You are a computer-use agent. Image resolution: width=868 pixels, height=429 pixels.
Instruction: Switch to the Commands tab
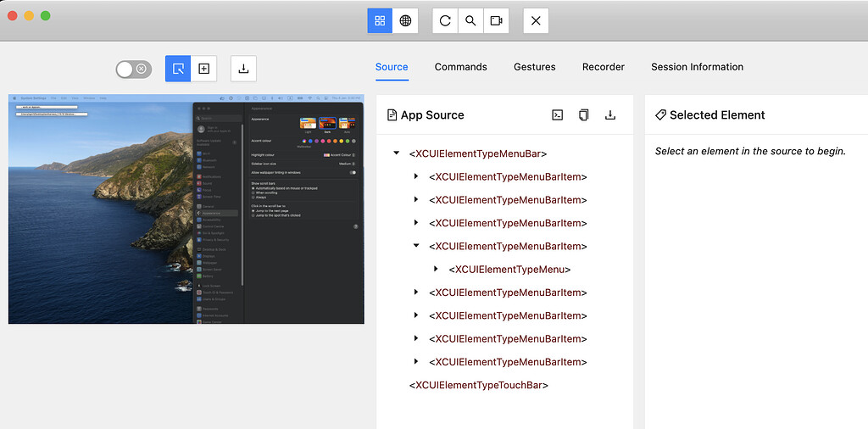coord(460,67)
